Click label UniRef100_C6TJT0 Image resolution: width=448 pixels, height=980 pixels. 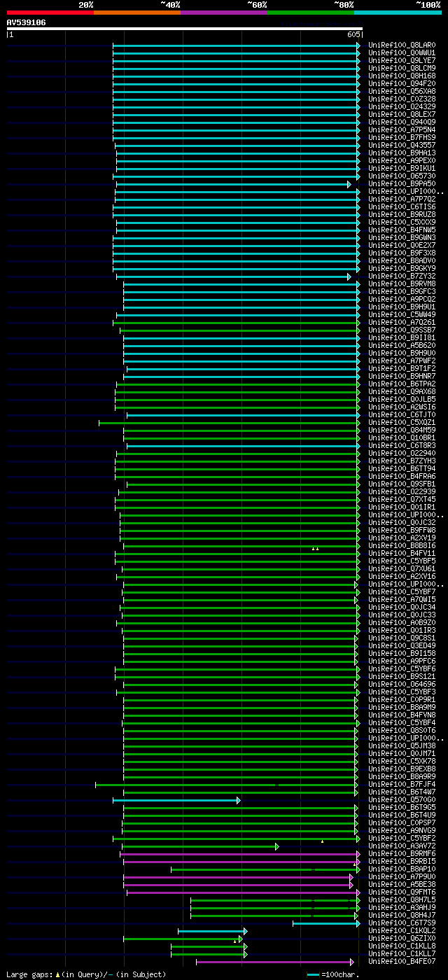402,415
